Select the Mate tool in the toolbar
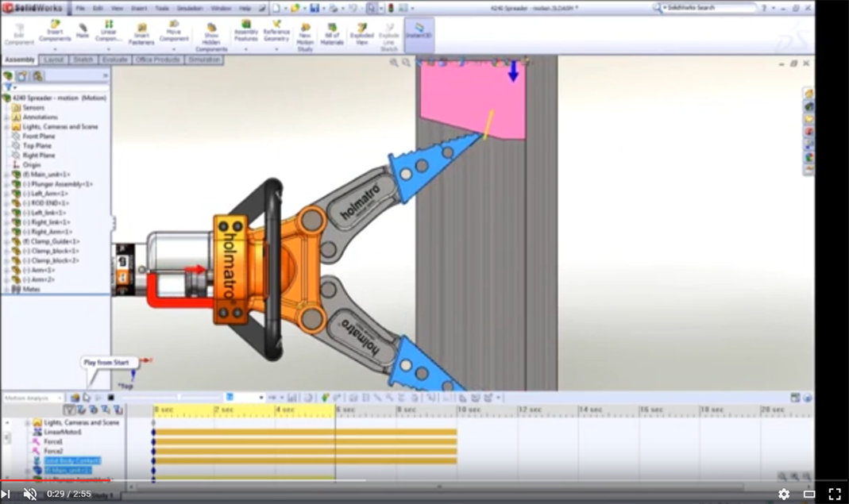Screen dimensions: 849x504 click(x=83, y=31)
